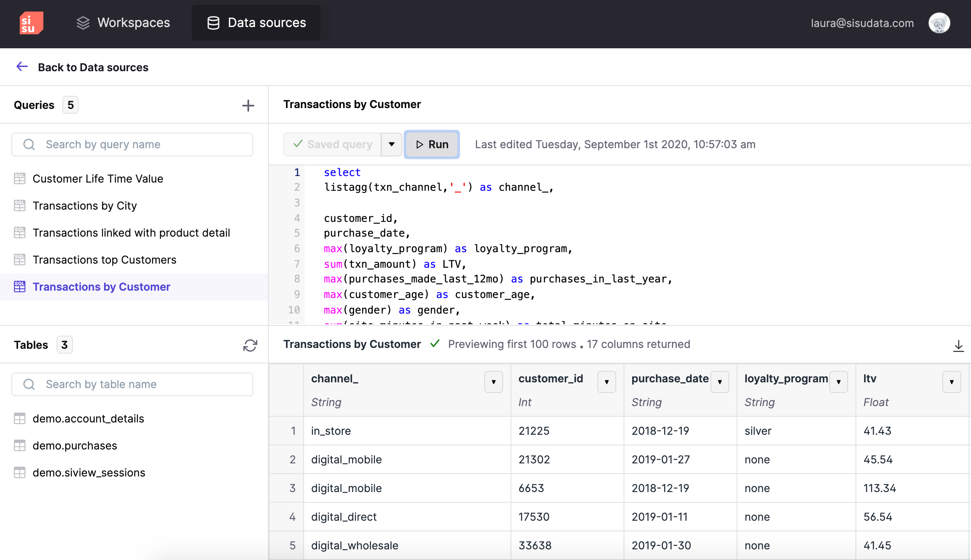Expand the channel_ column dropdown
Viewport: 971px width, 560px height.
click(x=493, y=382)
